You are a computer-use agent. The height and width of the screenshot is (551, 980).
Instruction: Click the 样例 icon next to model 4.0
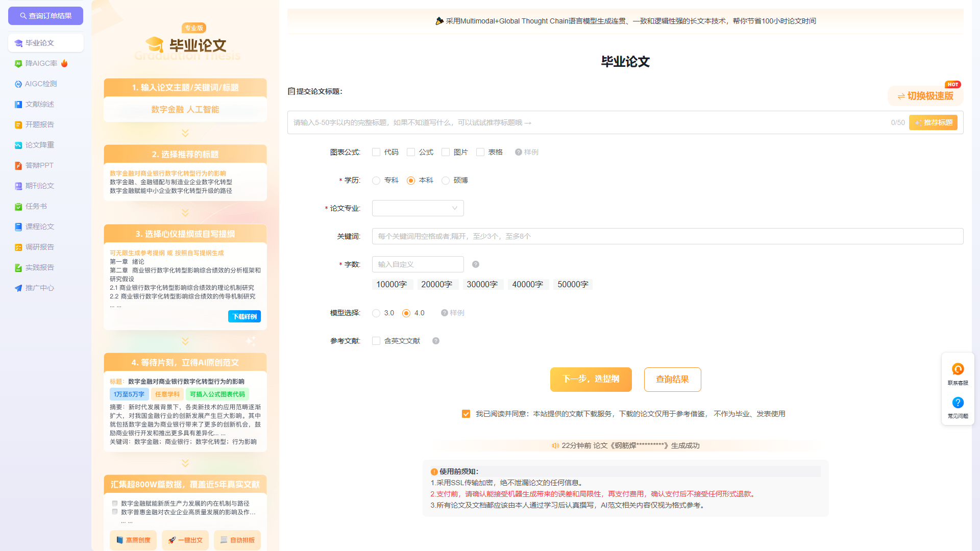444,313
